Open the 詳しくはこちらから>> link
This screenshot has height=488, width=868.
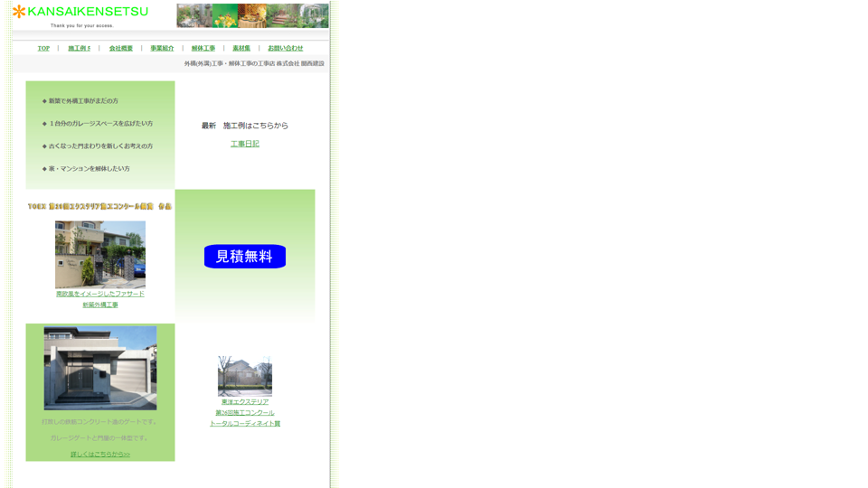click(100, 455)
